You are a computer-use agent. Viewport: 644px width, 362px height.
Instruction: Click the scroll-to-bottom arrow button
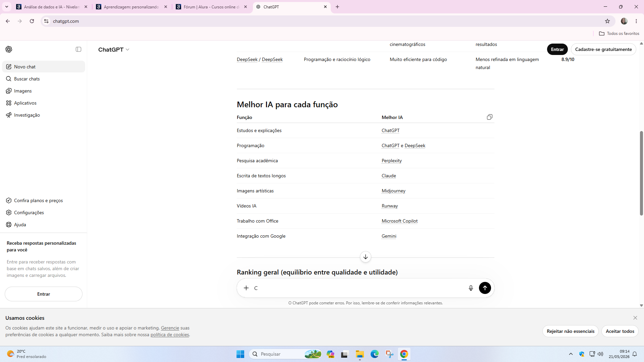(x=366, y=257)
